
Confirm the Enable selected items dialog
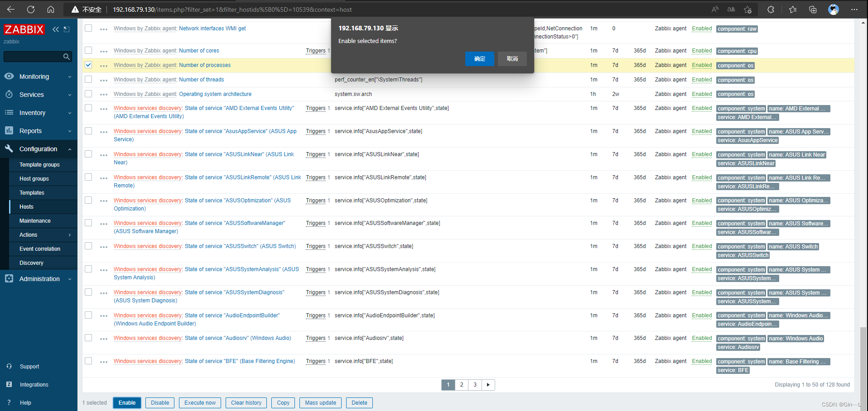pyautogui.click(x=480, y=59)
